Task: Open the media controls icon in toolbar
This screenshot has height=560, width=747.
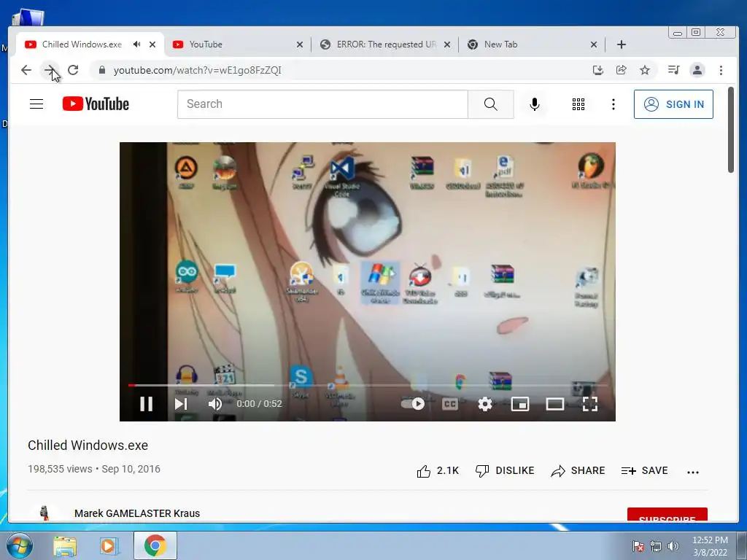Action: click(x=673, y=70)
